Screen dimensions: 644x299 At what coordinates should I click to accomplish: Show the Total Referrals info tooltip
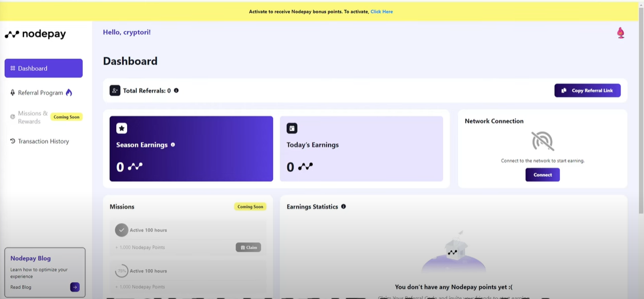(176, 90)
